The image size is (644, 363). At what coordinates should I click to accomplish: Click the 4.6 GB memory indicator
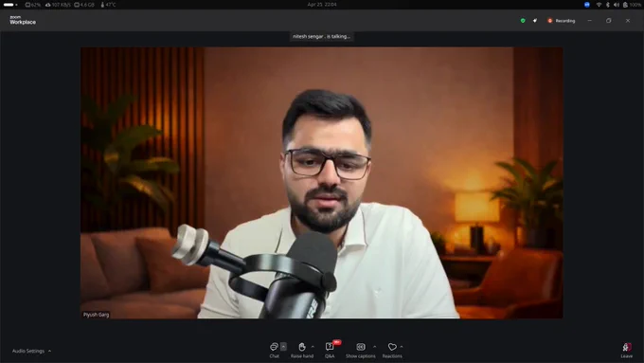(x=84, y=5)
